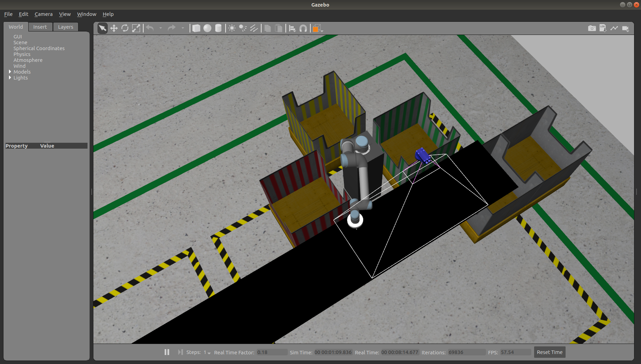Take a screenshot with camera icon
The image size is (641, 364).
click(592, 28)
